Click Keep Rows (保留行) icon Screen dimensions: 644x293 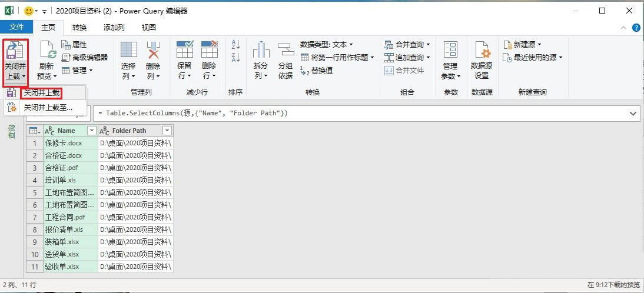coord(184,49)
